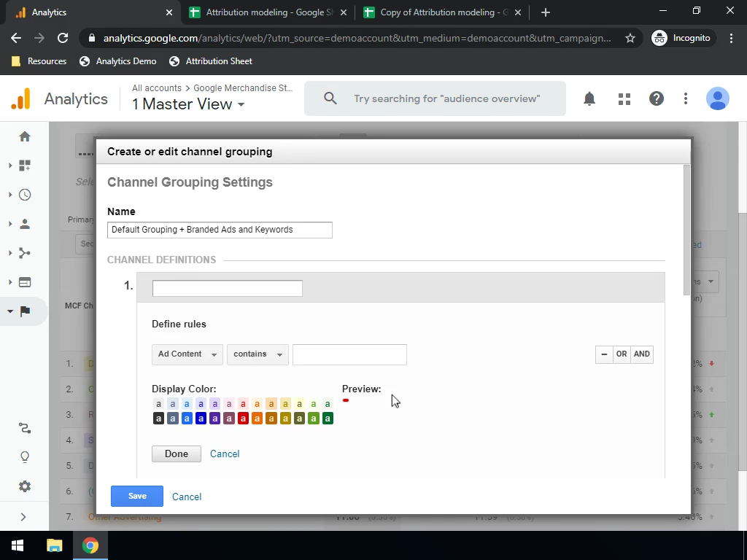The height and width of the screenshot is (560, 747).
Task: Switch to the Attribution modeling Sheets tab
Action: 268,12
